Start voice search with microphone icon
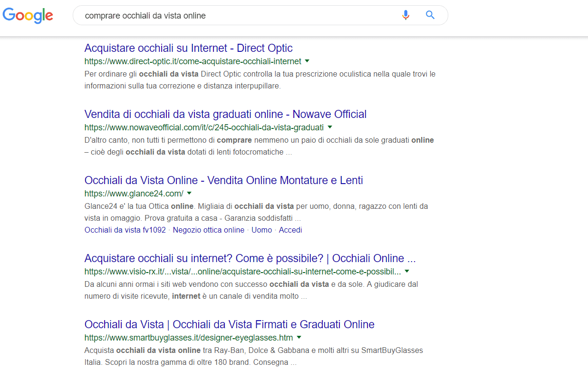Viewport: 588px width, 381px height. [x=405, y=15]
